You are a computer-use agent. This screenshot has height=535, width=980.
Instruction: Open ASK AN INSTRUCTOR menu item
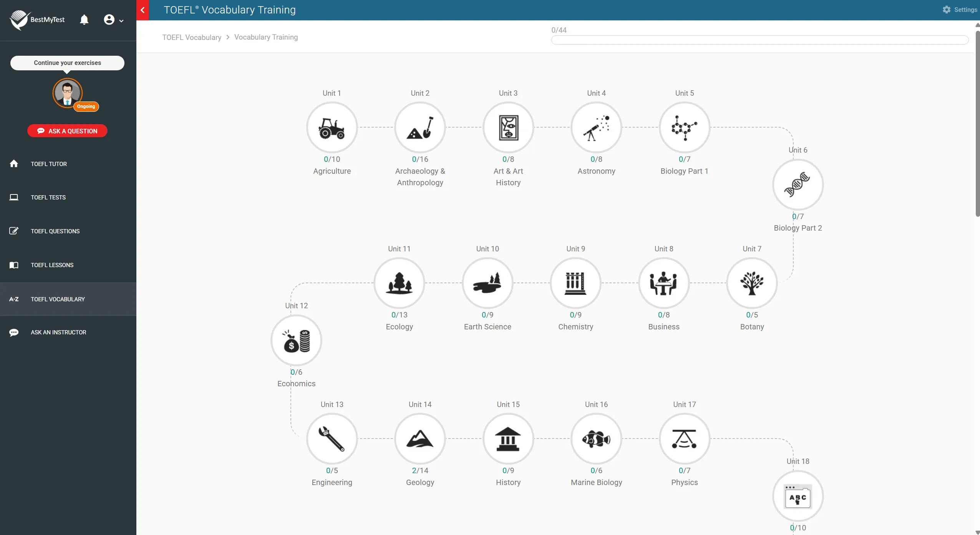(68, 332)
